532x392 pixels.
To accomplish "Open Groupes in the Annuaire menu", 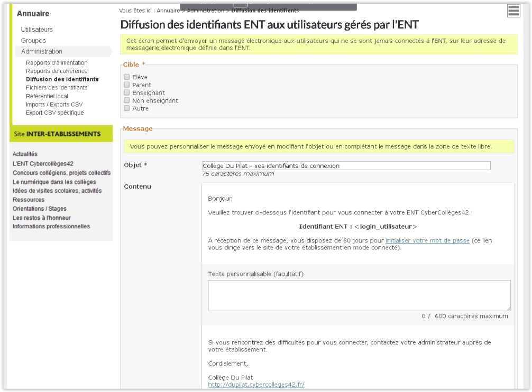I will pyautogui.click(x=33, y=40).
